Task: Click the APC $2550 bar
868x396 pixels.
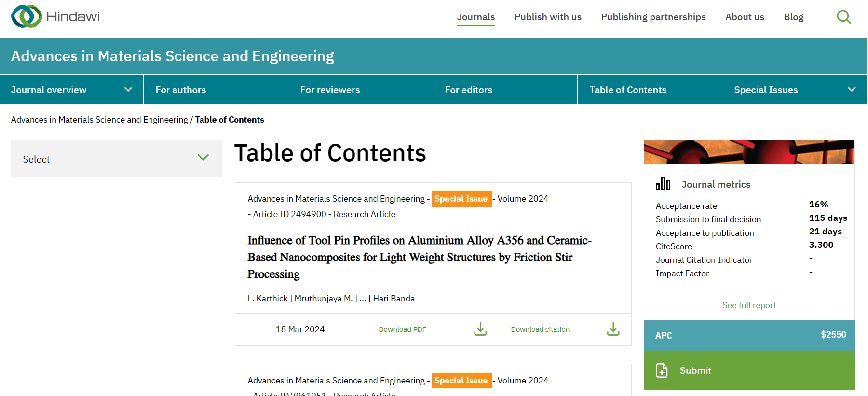Action: point(749,335)
